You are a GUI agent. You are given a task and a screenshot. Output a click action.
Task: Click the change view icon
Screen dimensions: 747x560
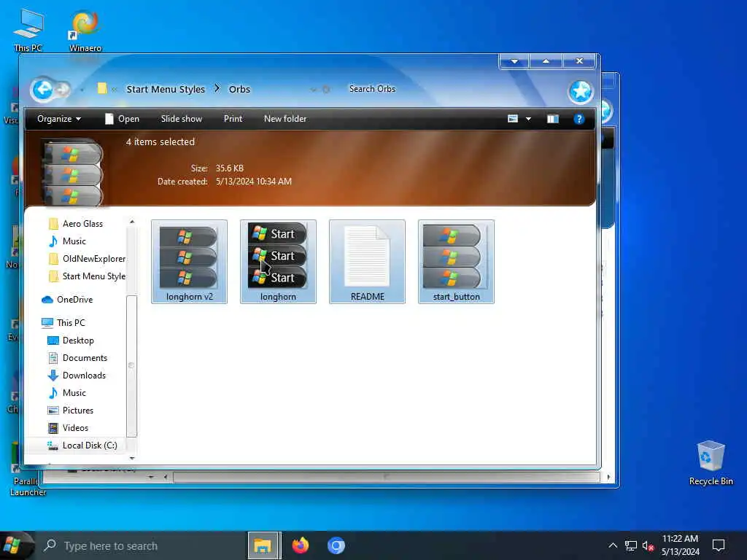coord(513,119)
